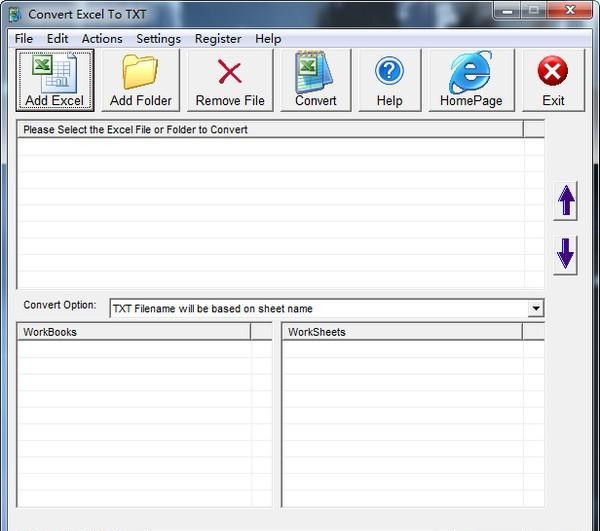Click the app icon in the title bar
This screenshot has height=531, width=600.
coord(15,15)
